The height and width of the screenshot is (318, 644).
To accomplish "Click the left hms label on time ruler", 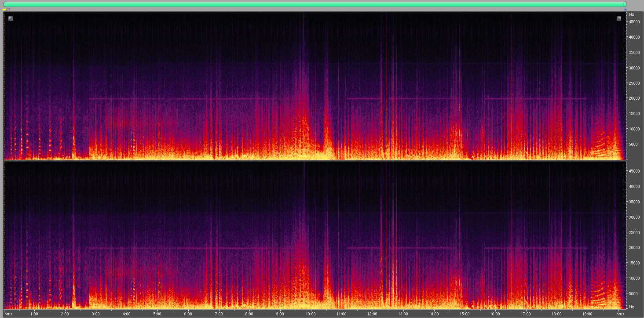I will [9, 314].
